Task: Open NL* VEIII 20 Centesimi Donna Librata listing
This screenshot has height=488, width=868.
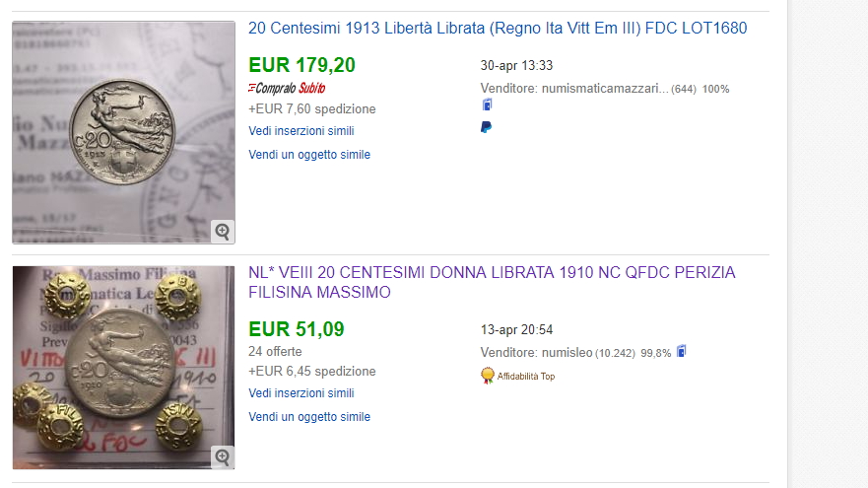Action: click(492, 282)
